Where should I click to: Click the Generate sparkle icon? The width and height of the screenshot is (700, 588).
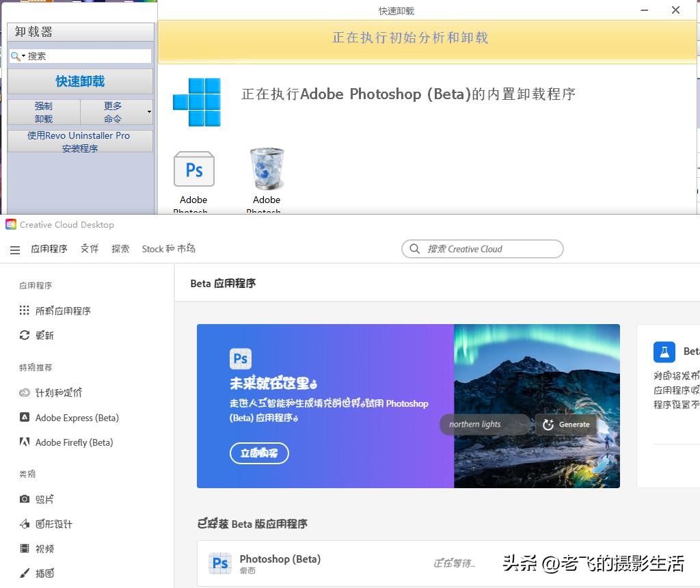(548, 424)
